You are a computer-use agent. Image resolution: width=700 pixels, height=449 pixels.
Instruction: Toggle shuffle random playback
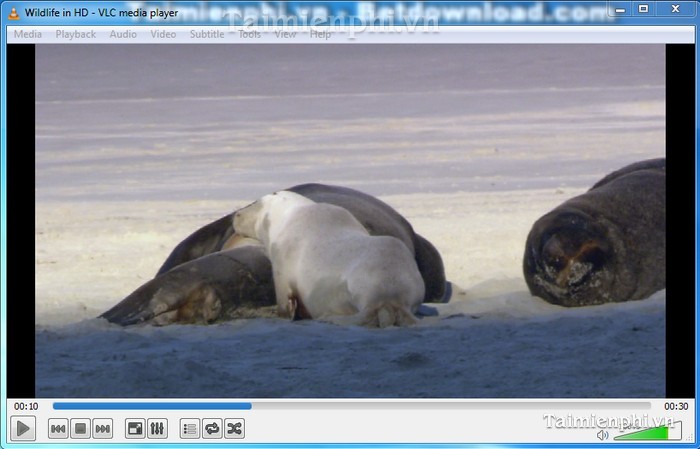(234, 429)
